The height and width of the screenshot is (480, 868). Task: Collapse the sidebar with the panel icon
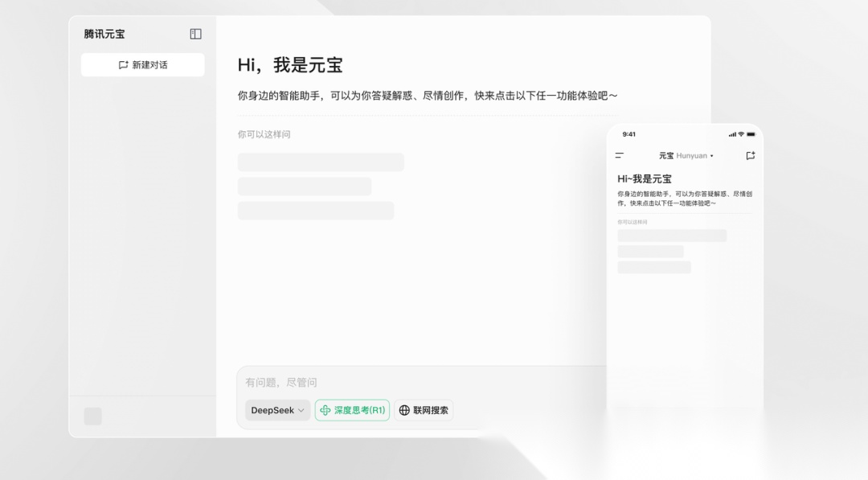click(195, 34)
